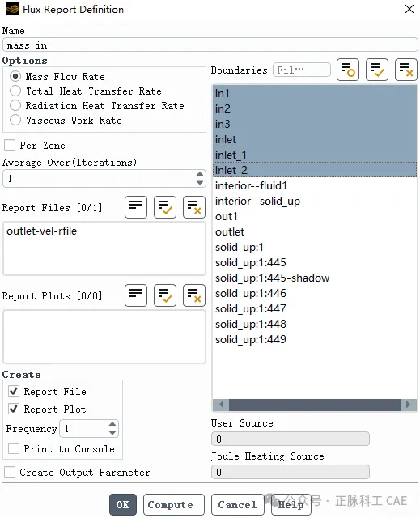Screen dimensions: 420x518
Task: Deselect all Boundaries with the X icon
Action: 405,70
